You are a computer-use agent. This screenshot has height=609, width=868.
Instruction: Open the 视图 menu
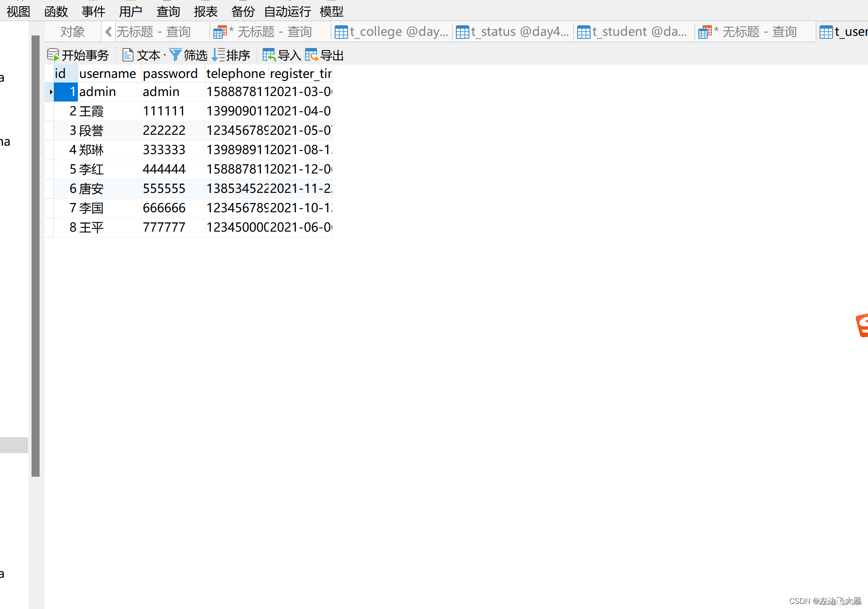click(19, 11)
